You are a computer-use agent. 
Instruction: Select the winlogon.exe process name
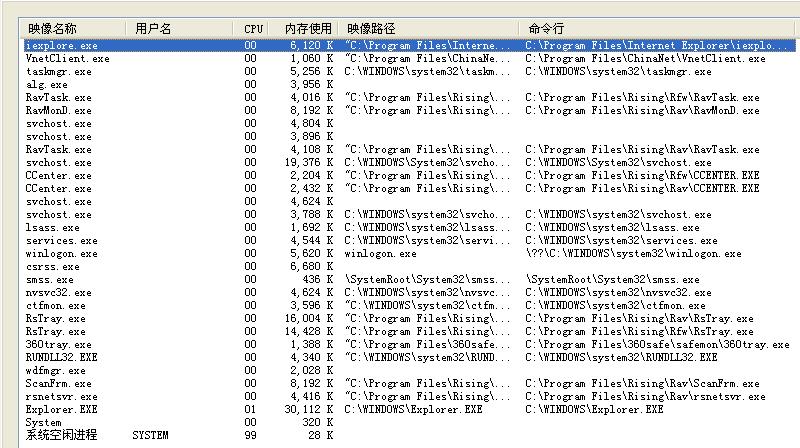pyautogui.click(x=62, y=254)
